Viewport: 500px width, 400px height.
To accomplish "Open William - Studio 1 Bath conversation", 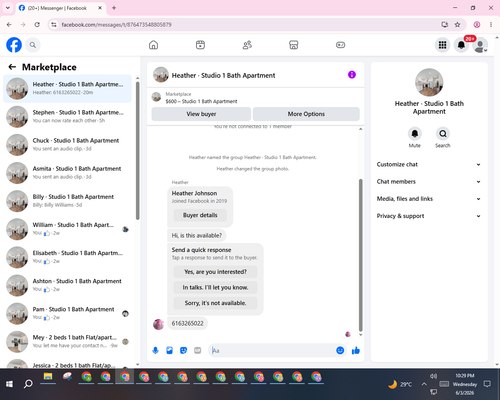I will (67, 229).
